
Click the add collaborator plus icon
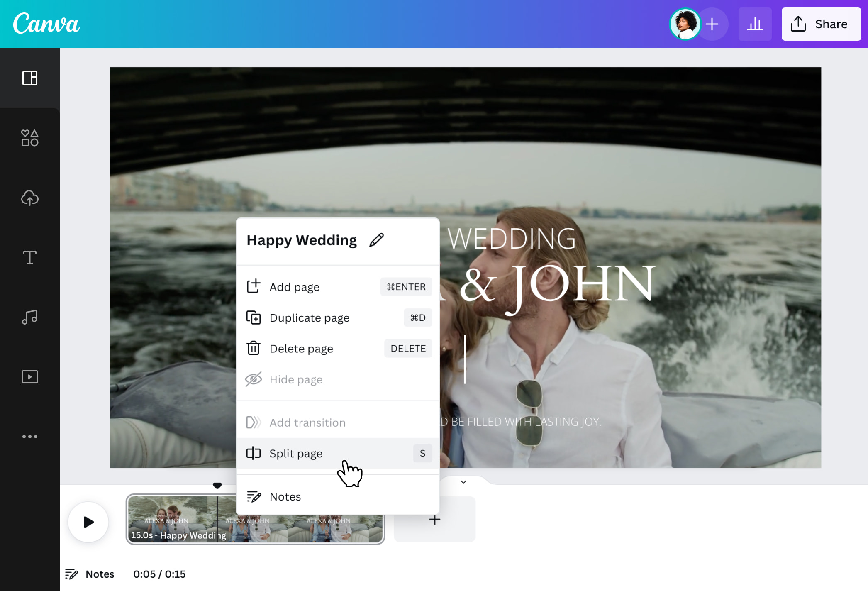click(712, 24)
